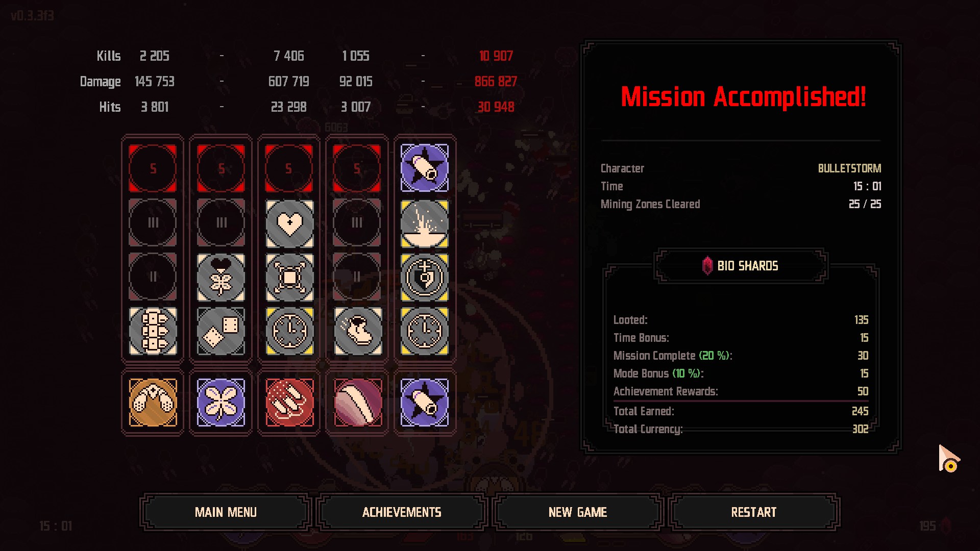The height and width of the screenshot is (551, 980).
Task: Click the dice upgrade icon
Action: point(221,331)
